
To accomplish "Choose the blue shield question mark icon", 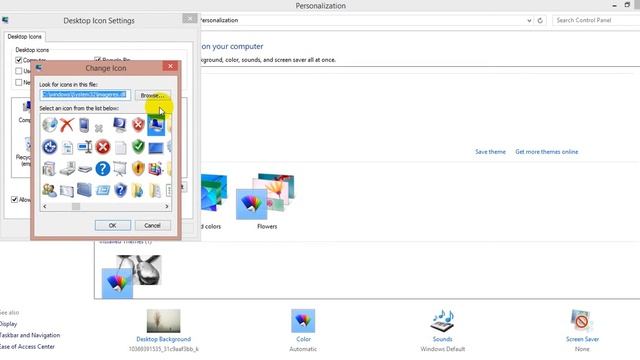I will click(x=120, y=190).
